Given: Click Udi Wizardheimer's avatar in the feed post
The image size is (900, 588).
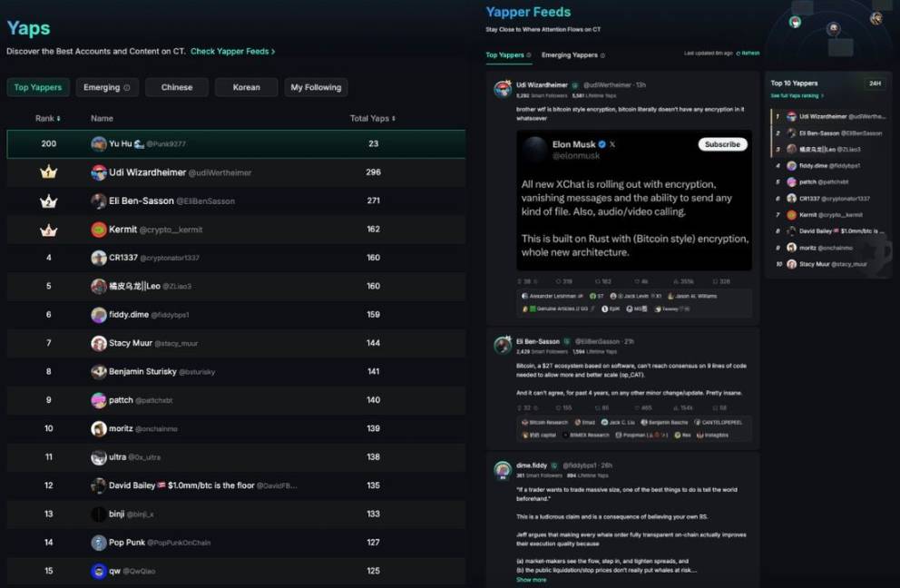Looking at the screenshot, I should click(x=502, y=88).
